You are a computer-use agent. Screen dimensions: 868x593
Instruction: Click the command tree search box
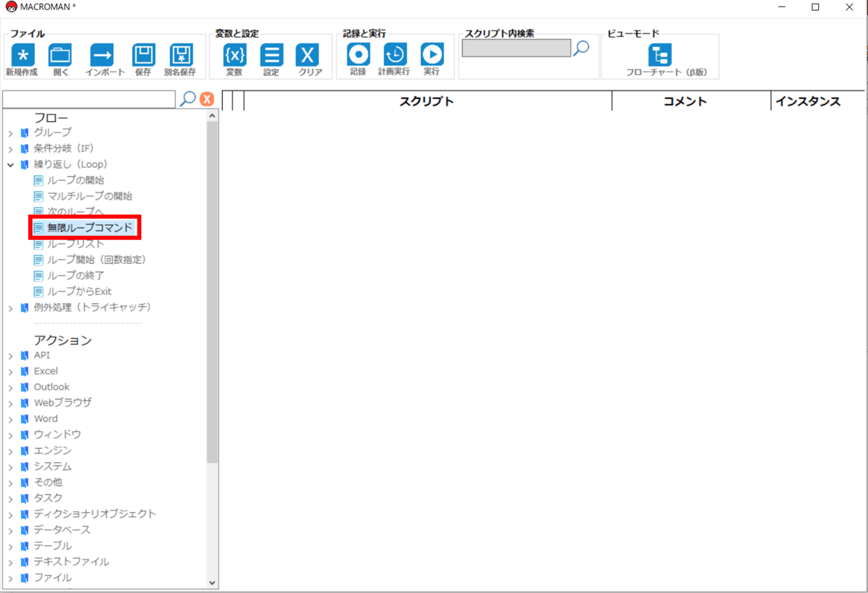point(89,99)
